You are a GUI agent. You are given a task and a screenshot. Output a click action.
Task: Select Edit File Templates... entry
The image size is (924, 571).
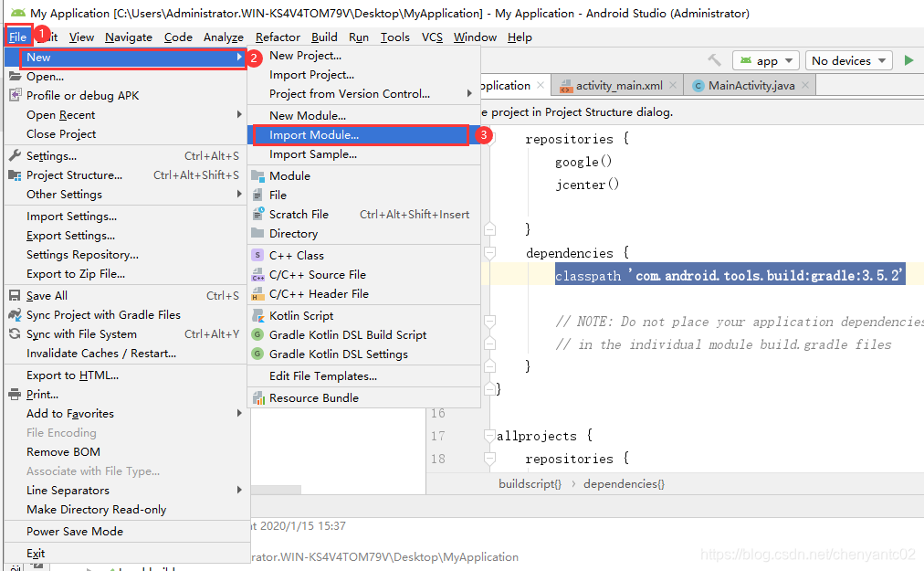click(364, 375)
